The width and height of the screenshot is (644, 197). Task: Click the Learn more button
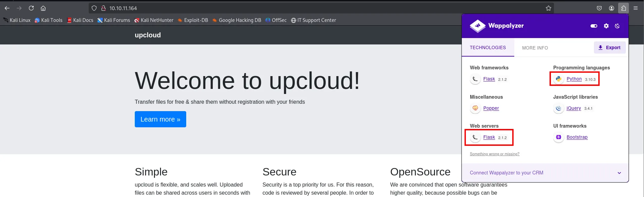coord(160,119)
